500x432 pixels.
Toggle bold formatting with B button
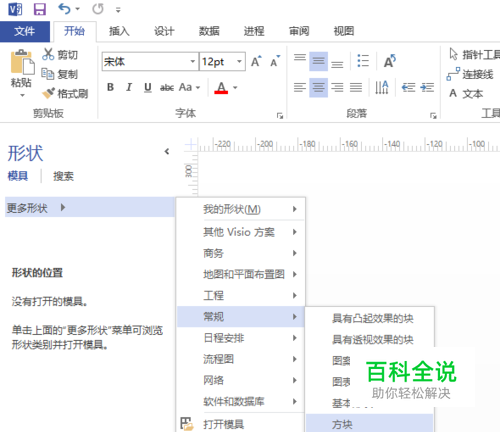click(110, 87)
